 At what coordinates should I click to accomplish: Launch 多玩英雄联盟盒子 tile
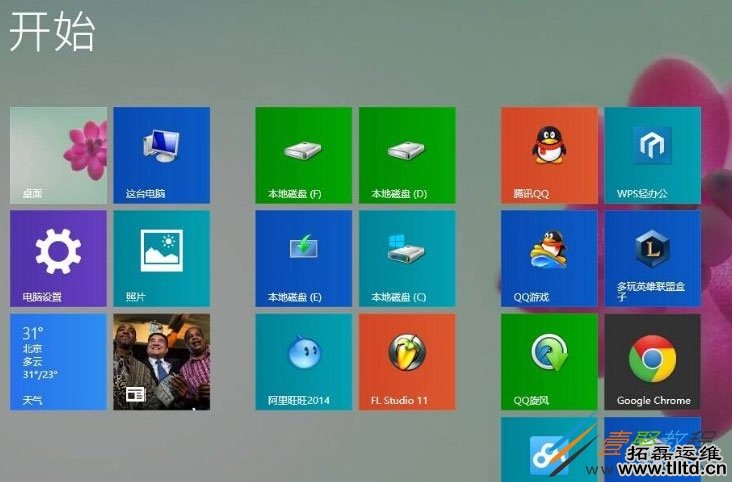653,258
